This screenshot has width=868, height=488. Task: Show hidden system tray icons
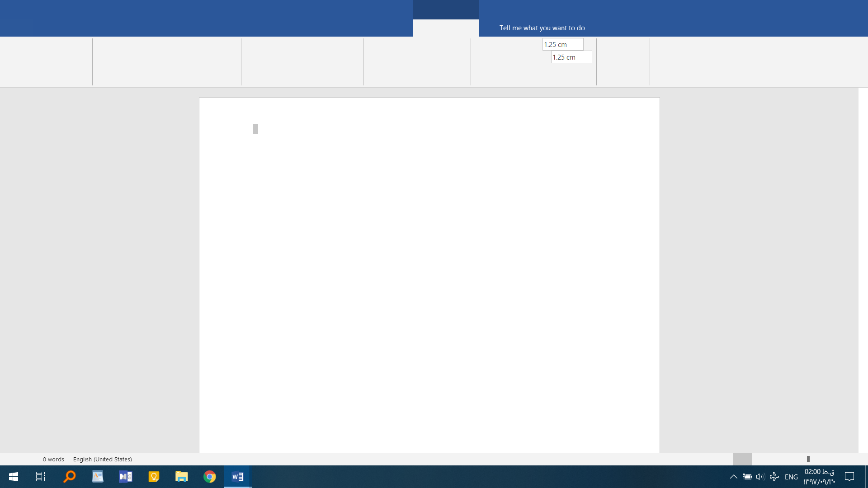click(x=734, y=477)
